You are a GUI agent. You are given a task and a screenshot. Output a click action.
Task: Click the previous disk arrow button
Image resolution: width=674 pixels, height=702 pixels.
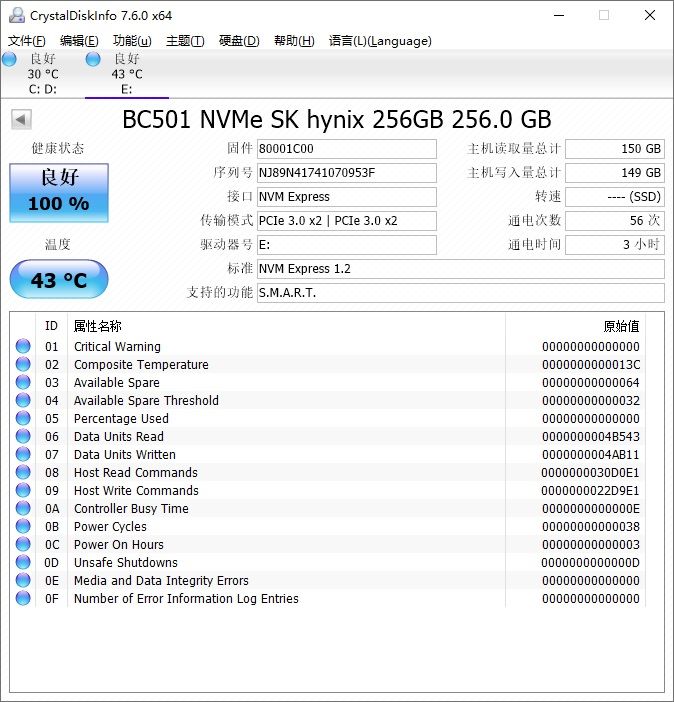(x=20, y=120)
